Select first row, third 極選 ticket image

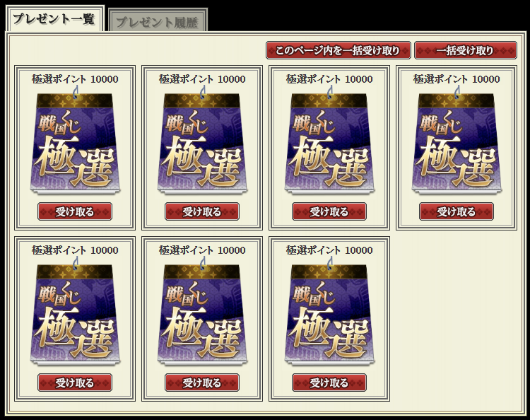pos(329,140)
